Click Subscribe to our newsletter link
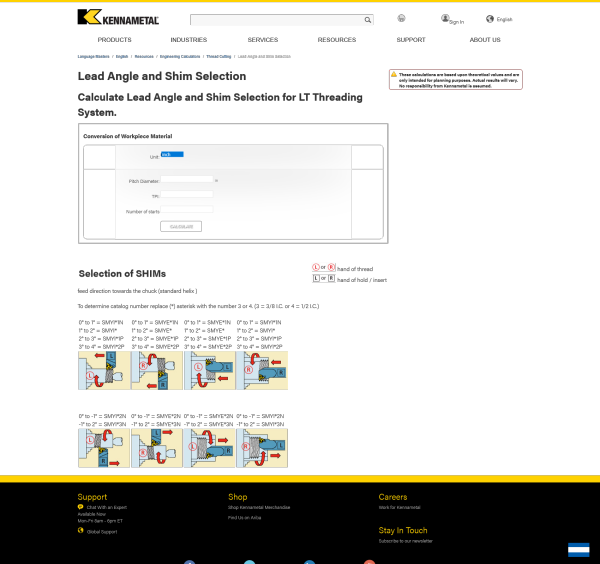 [405, 541]
